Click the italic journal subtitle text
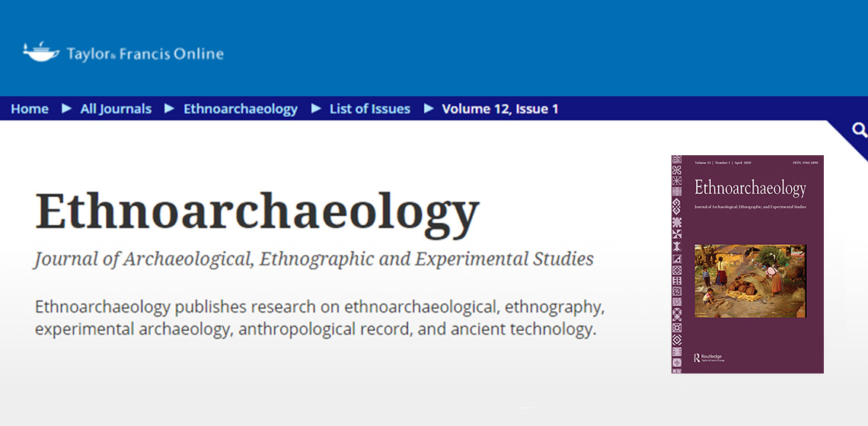868x426 pixels. coord(314,259)
